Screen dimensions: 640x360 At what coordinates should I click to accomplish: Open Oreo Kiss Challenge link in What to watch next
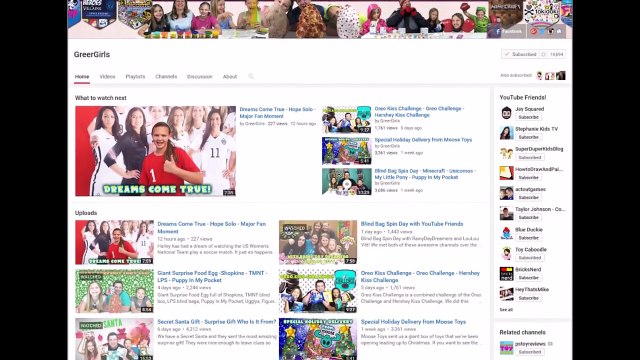[419, 112]
